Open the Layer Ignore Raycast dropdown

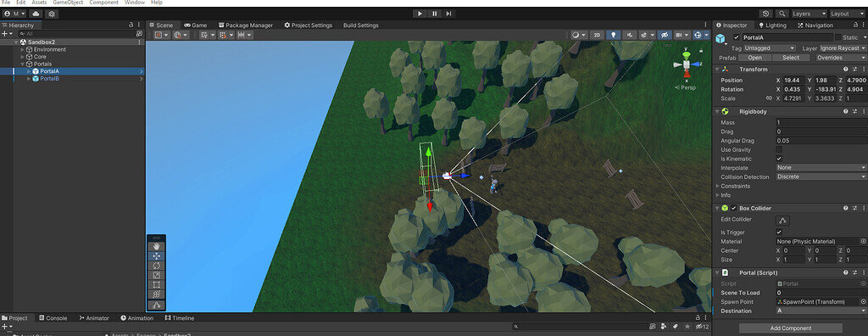pos(843,48)
